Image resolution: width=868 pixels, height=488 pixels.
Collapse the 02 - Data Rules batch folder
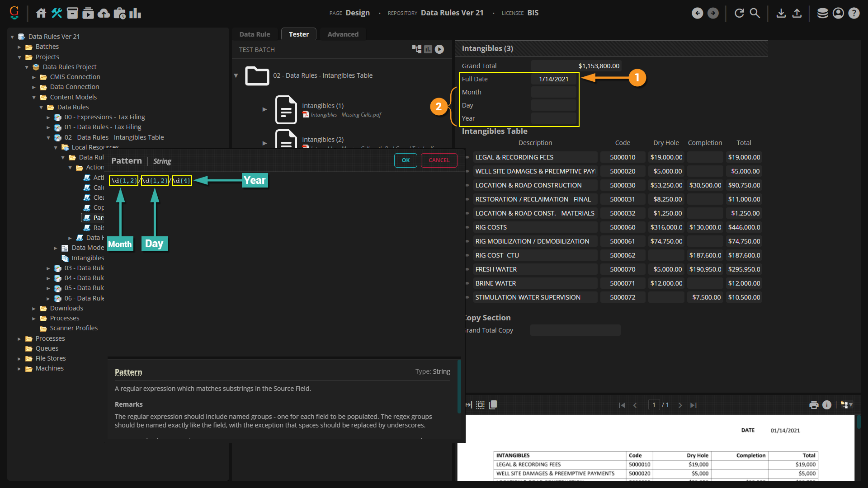[x=236, y=75]
